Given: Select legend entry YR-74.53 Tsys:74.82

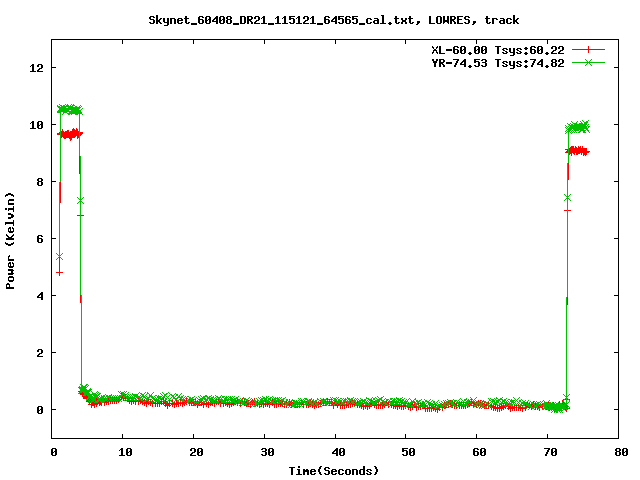Looking at the screenshot, I should coord(498,63).
